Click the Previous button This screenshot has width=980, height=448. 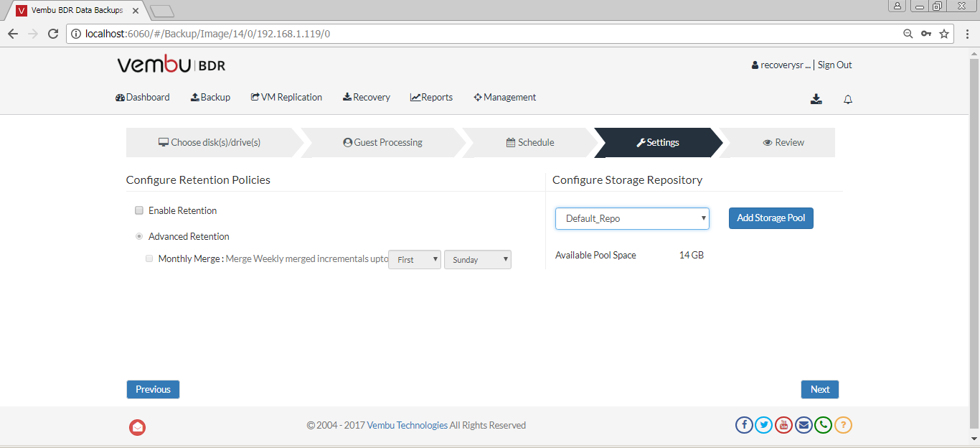click(x=153, y=389)
